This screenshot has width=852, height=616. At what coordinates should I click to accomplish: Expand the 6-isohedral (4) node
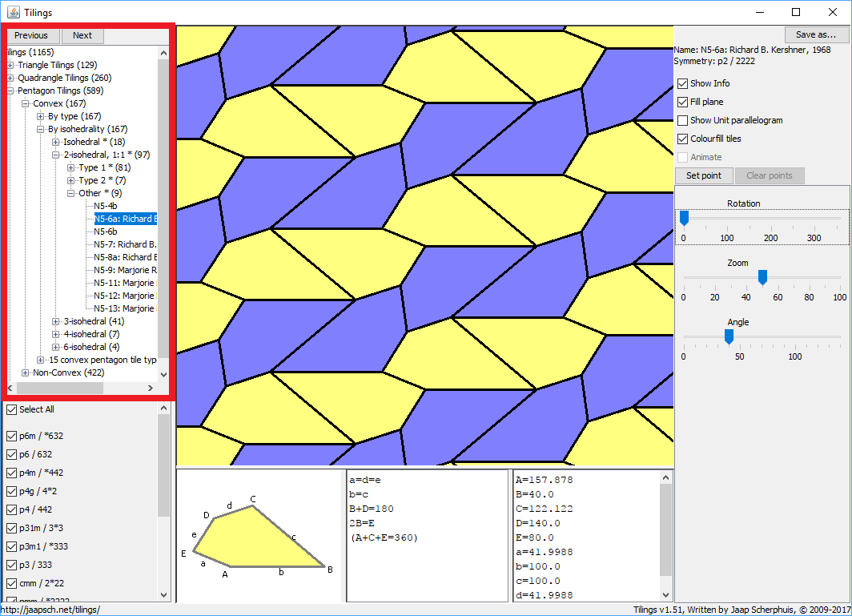55,347
